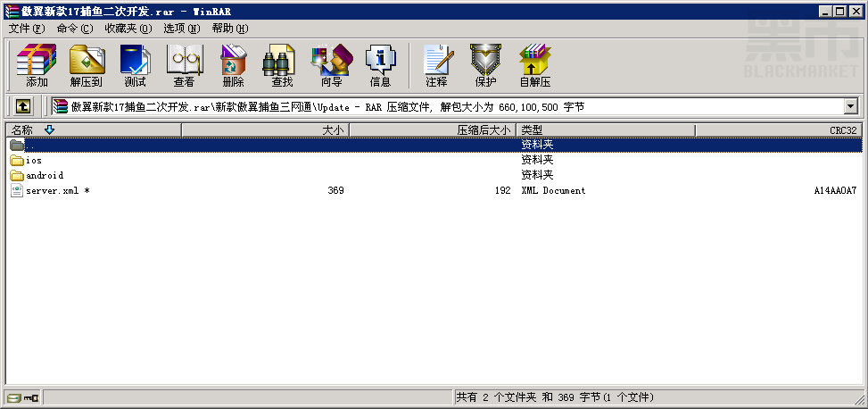The image size is (868, 409).
Task: Open the 帮助(H) menu
Action: pyautogui.click(x=230, y=29)
